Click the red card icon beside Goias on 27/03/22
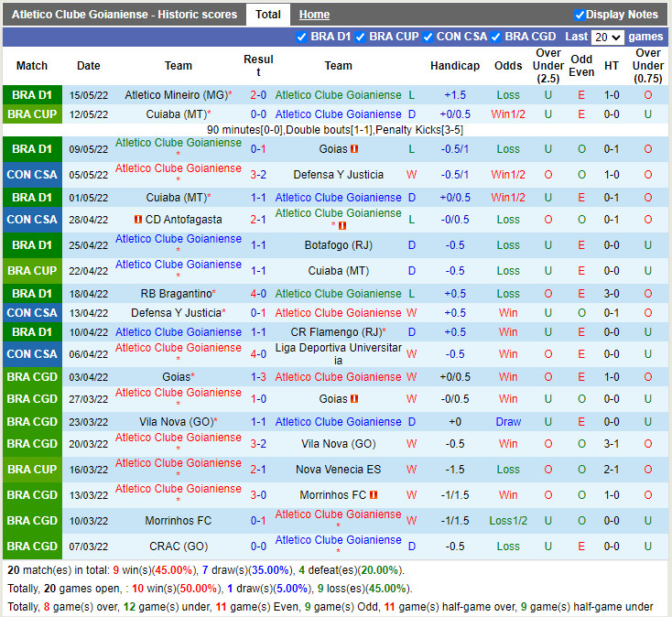Image resolution: width=672 pixels, height=617 pixels. tap(354, 399)
